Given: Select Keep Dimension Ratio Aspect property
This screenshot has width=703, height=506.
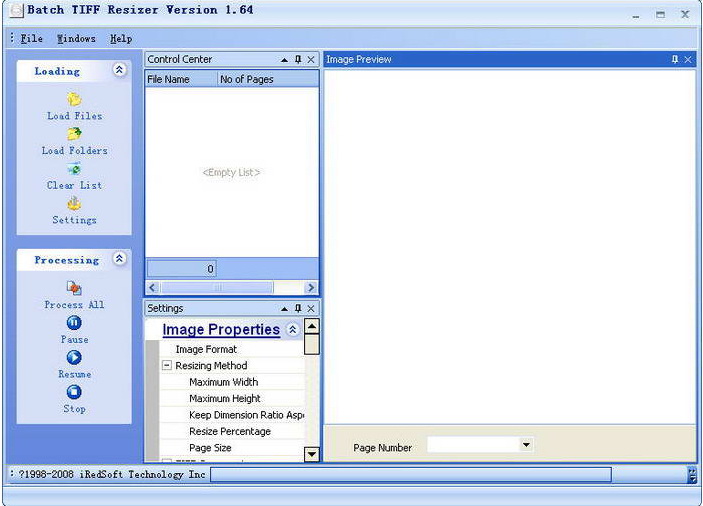Looking at the screenshot, I should click(232, 415).
